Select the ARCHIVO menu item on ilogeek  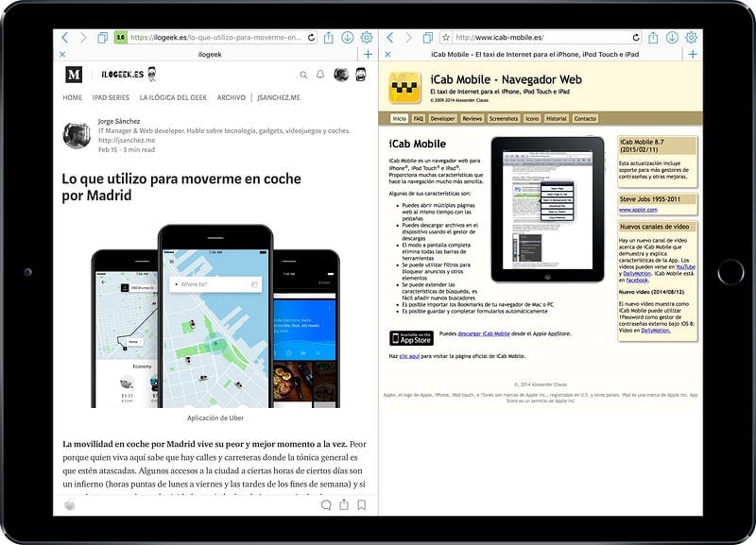(x=231, y=97)
